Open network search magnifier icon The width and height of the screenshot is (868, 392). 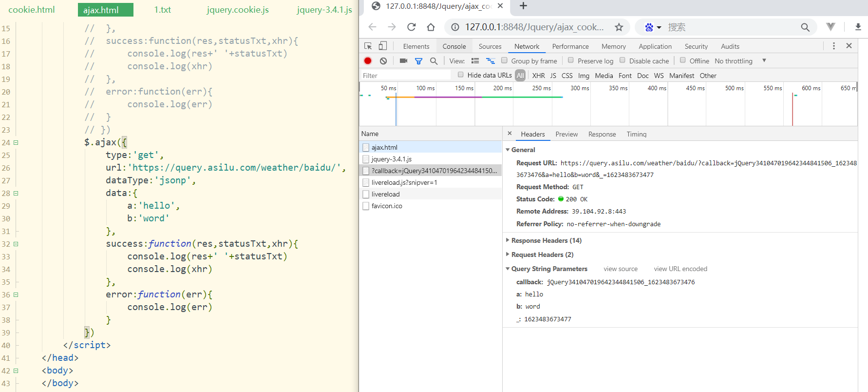pos(434,61)
